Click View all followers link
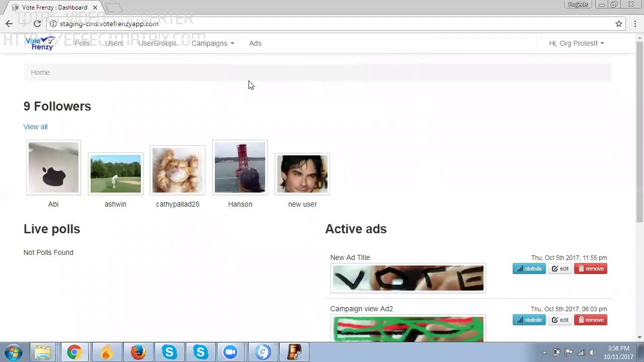Screen dimensions: 644x362 coord(35,127)
